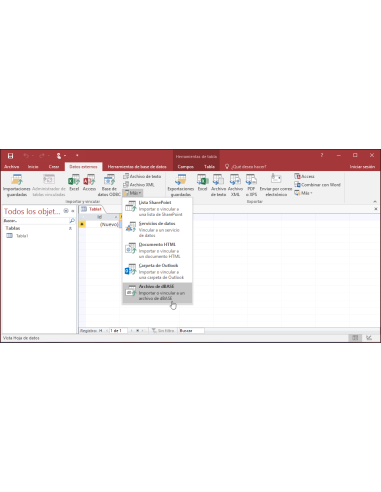Click the Save icon in the title bar
Image resolution: width=381 pixels, height=492 pixels.
coord(10,156)
